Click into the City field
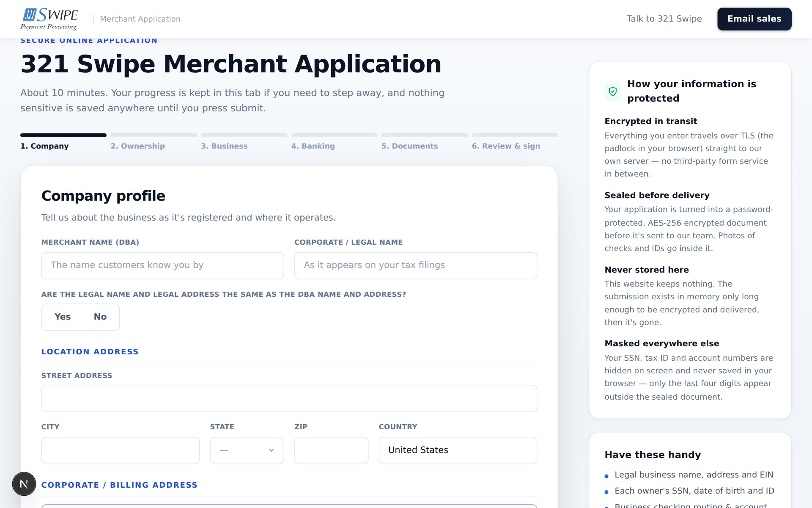The image size is (812, 508). tap(121, 450)
